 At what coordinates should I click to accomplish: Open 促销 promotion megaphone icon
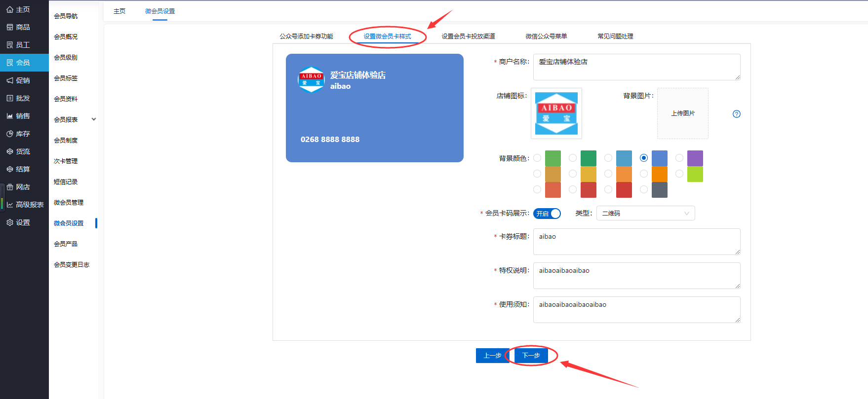[10, 80]
